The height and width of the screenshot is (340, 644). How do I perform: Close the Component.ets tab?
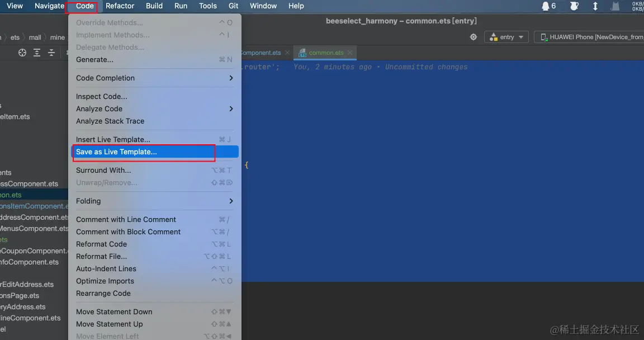(287, 53)
